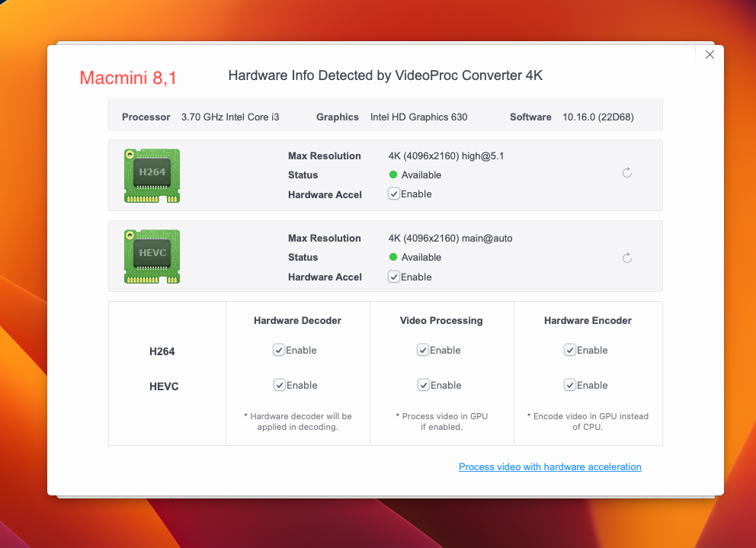
Task: Click 'Encode video in GPU instead of CPU' note
Action: point(588,421)
